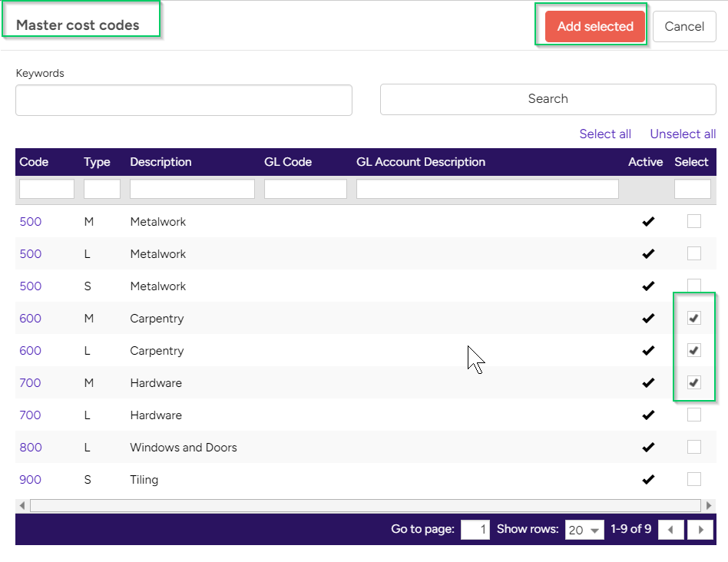The image size is (728, 562).
Task: Click the Tiling description text
Action: pos(144,480)
